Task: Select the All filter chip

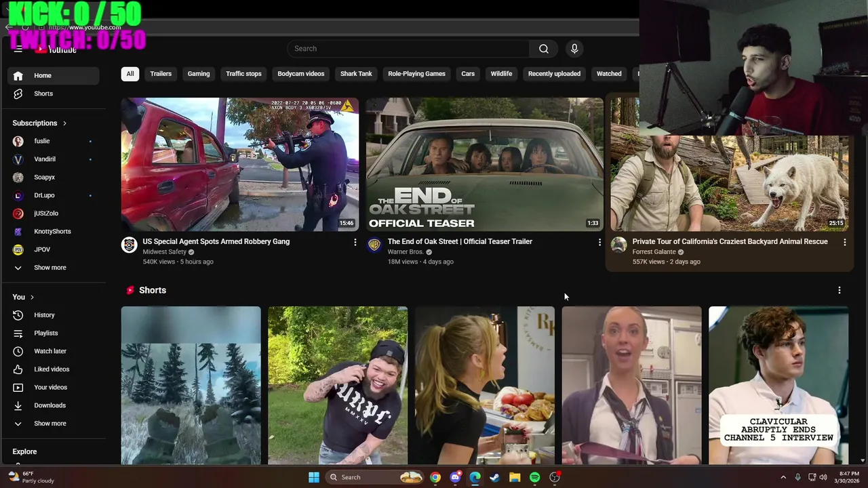Action: click(x=130, y=74)
